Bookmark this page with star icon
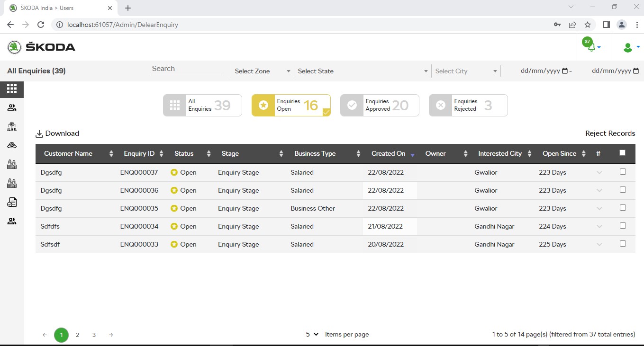The image size is (644, 346). [x=588, y=25]
